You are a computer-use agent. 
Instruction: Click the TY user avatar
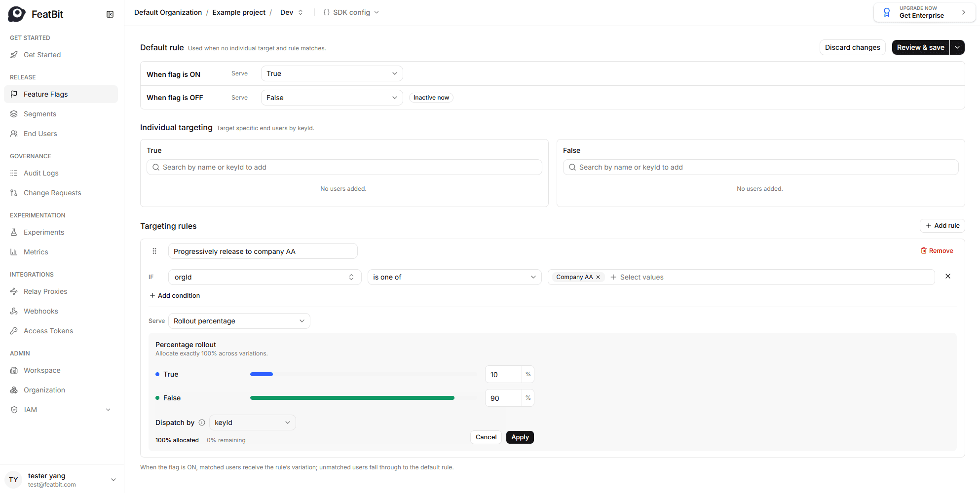coord(13,480)
